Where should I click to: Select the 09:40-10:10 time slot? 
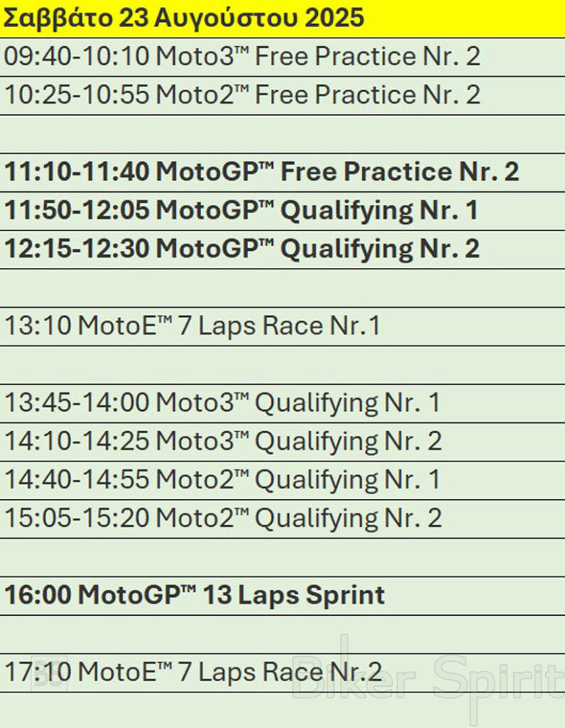pyautogui.click(x=77, y=57)
